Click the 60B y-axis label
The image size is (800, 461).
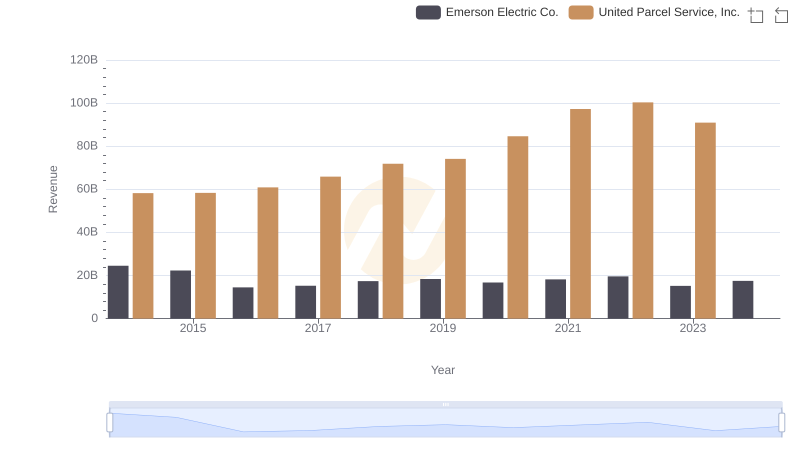[87, 189]
